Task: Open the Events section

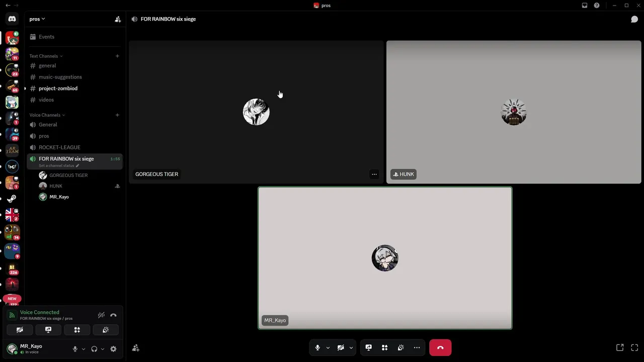Action: point(74,37)
